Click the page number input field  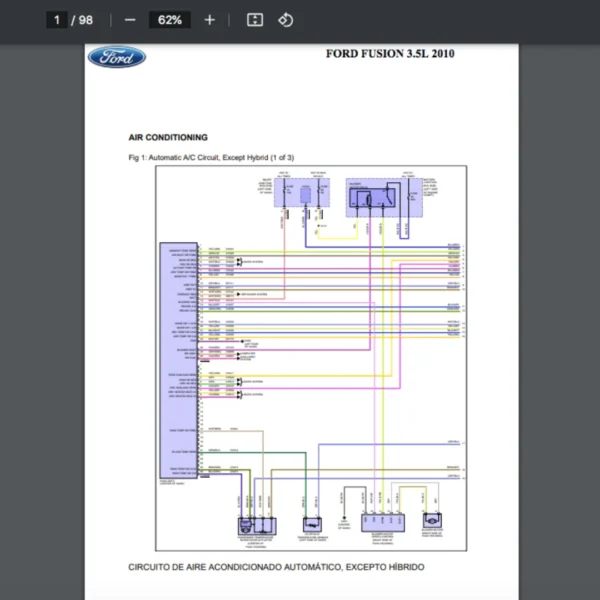pos(58,20)
